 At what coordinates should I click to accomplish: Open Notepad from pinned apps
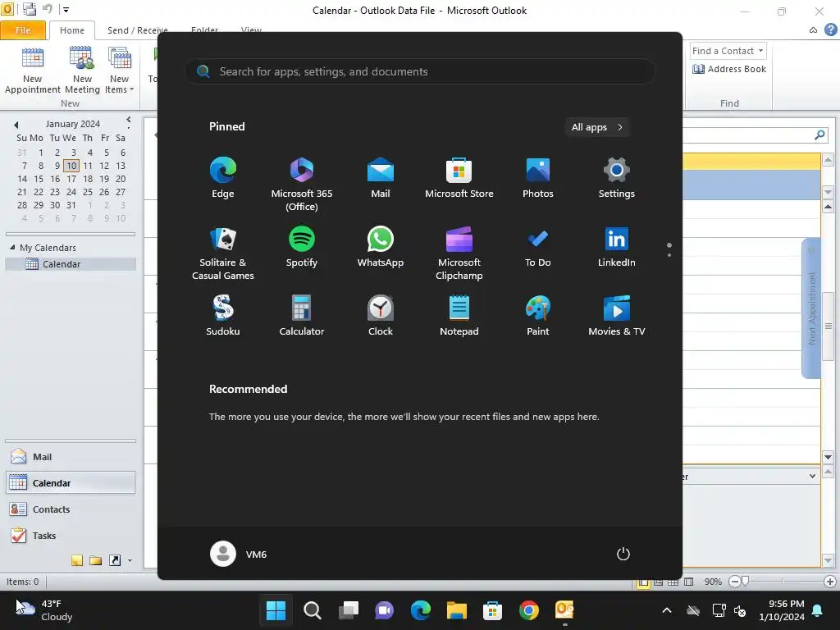point(459,316)
